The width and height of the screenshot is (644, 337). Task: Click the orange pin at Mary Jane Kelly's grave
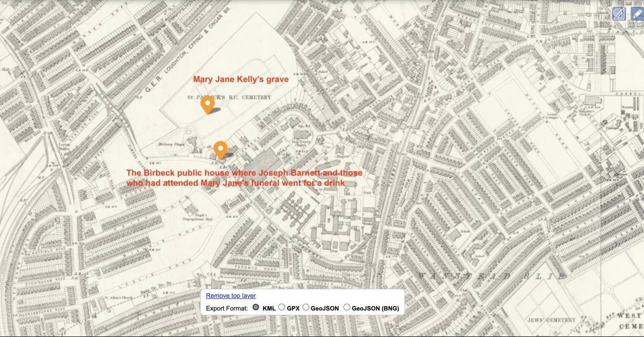208,105
